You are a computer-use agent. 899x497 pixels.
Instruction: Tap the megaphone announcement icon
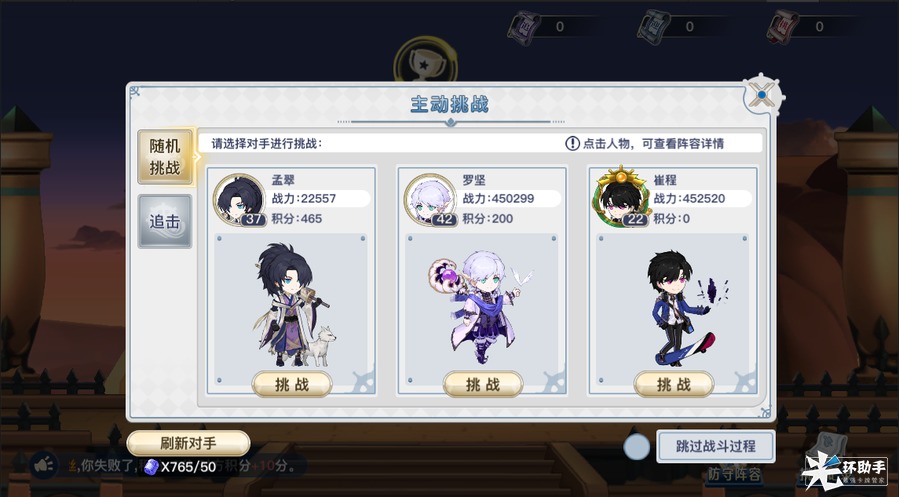(44, 465)
